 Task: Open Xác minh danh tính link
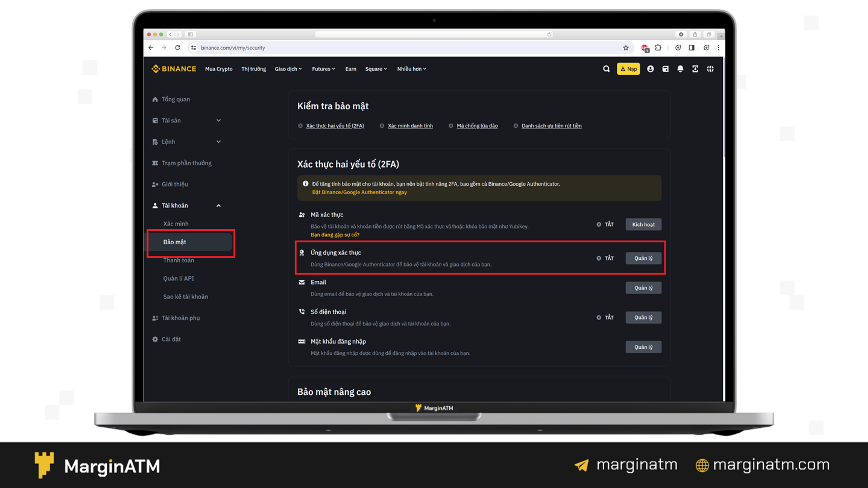[x=410, y=126]
